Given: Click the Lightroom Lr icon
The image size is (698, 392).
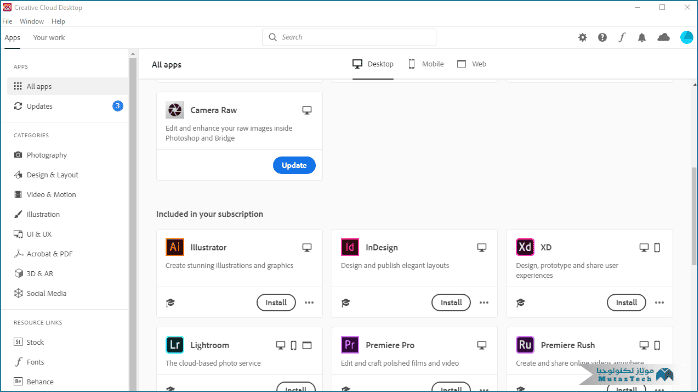Looking at the screenshot, I should (x=174, y=345).
